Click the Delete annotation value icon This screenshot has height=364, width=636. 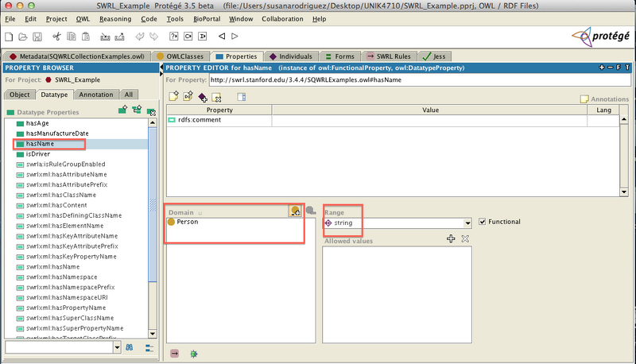click(x=216, y=97)
